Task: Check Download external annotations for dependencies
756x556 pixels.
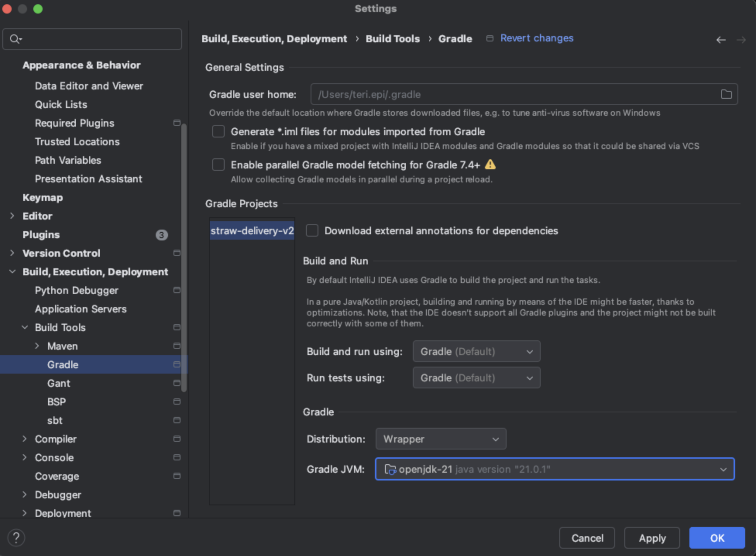Action: 312,231
